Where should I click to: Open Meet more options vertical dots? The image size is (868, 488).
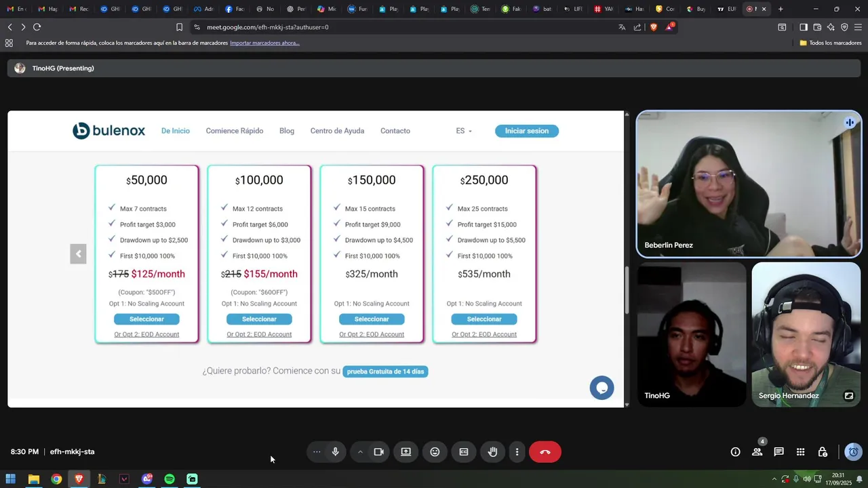pyautogui.click(x=517, y=452)
